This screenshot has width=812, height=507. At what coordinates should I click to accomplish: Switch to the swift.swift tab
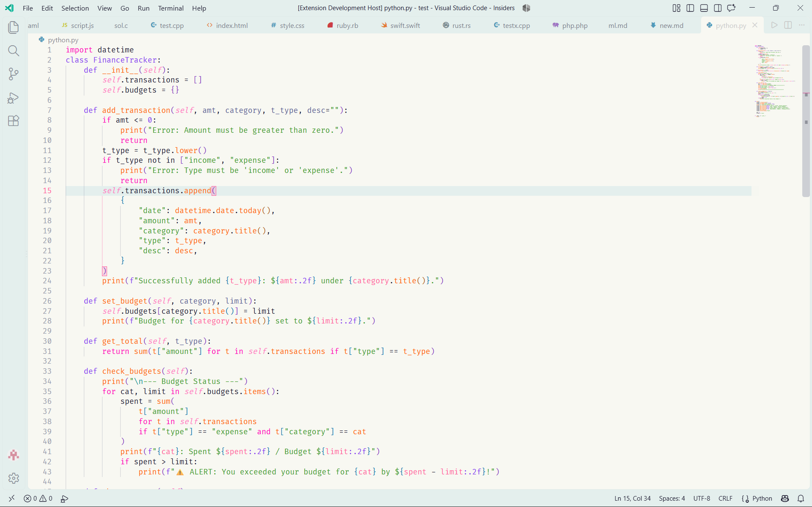[x=400, y=25]
